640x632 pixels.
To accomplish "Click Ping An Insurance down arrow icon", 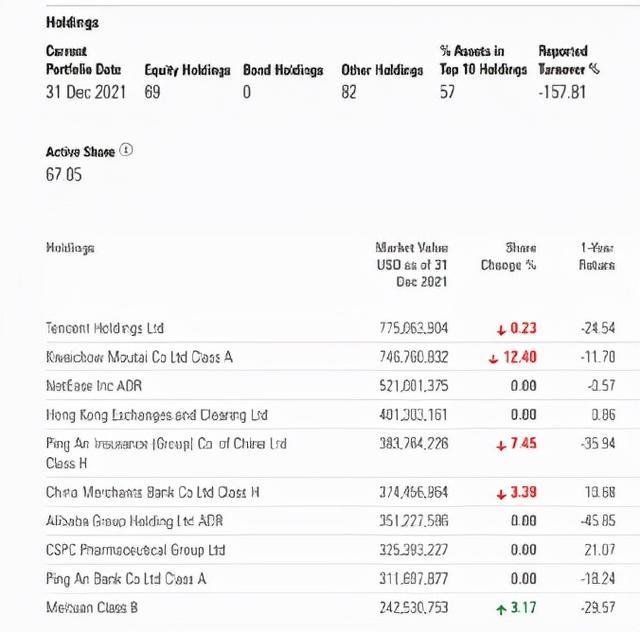I will click(x=501, y=446).
